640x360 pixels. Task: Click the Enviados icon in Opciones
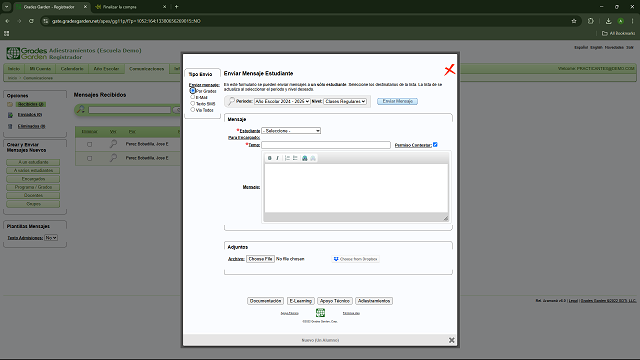pos(11,115)
